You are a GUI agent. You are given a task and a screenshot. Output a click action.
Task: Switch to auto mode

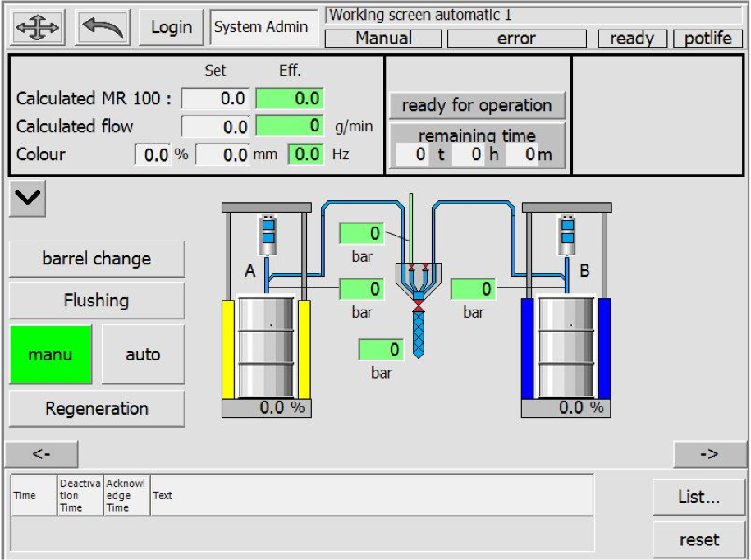click(143, 355)
